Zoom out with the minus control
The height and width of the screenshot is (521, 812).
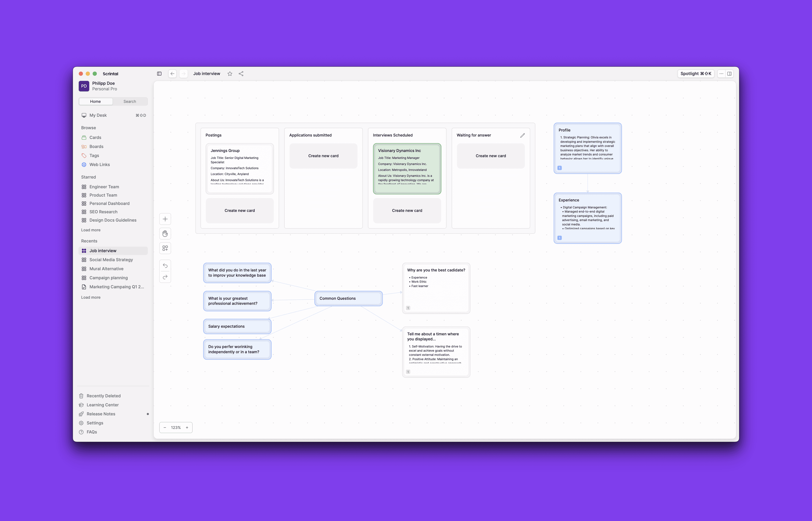(x=165, y=428)
